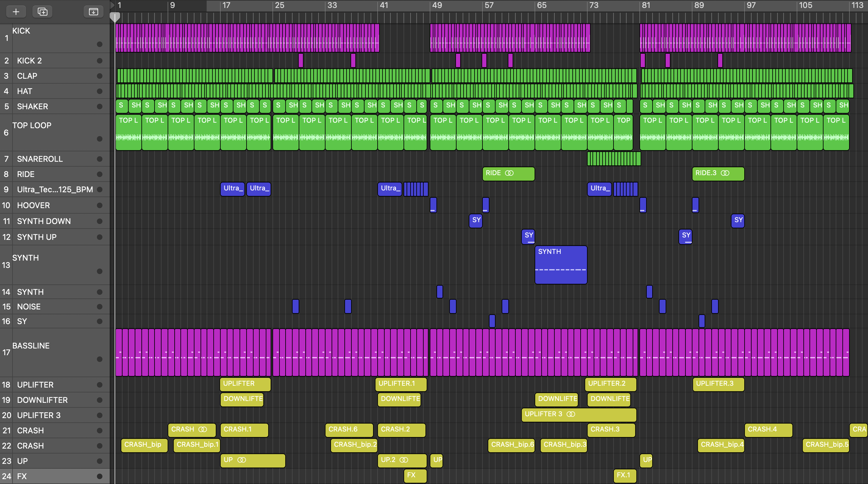Click loop icon on UP.2 region
868x484 pixels.
point(404,460)
